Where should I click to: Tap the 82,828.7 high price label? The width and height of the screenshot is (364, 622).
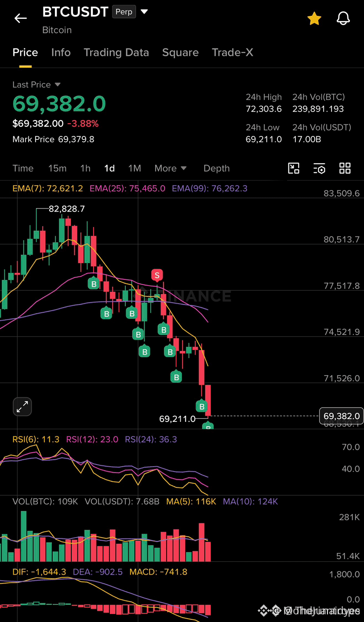pyautogui.click(x=67, y=209)
